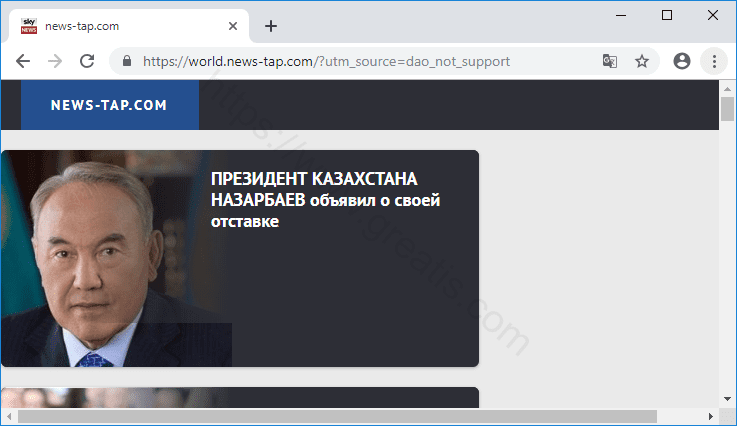Viewport: 737px width, 426px height.
Task: Click the NEWS-TAP.COM site logo
Action: click(x=109, y=105)
